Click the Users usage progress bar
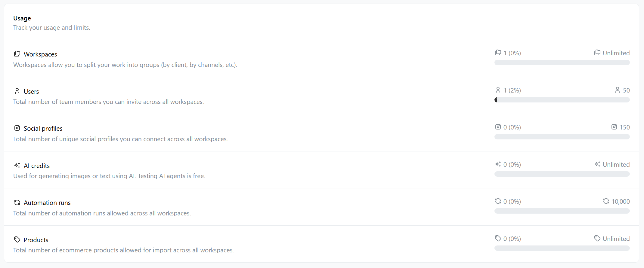The height and width of the screenshot is (268, 644). 562,100
